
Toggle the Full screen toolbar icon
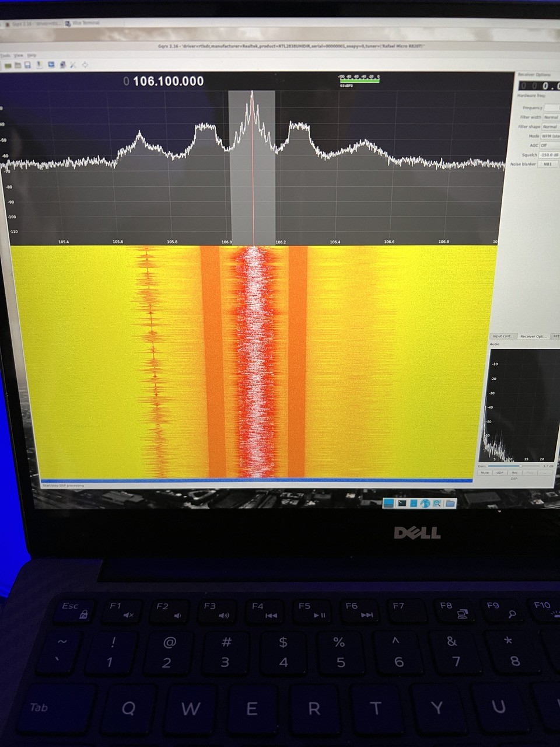[x=85, y=65]
